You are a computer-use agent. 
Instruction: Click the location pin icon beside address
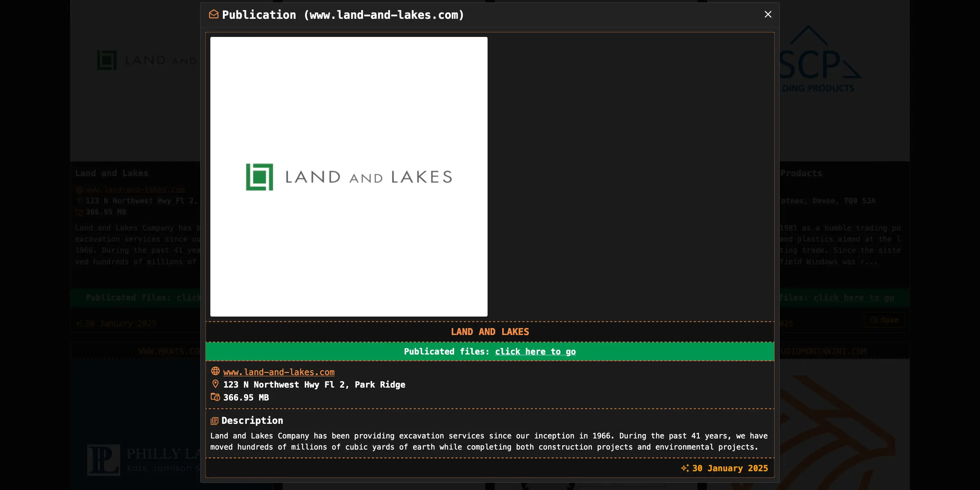tap(215, 384)
